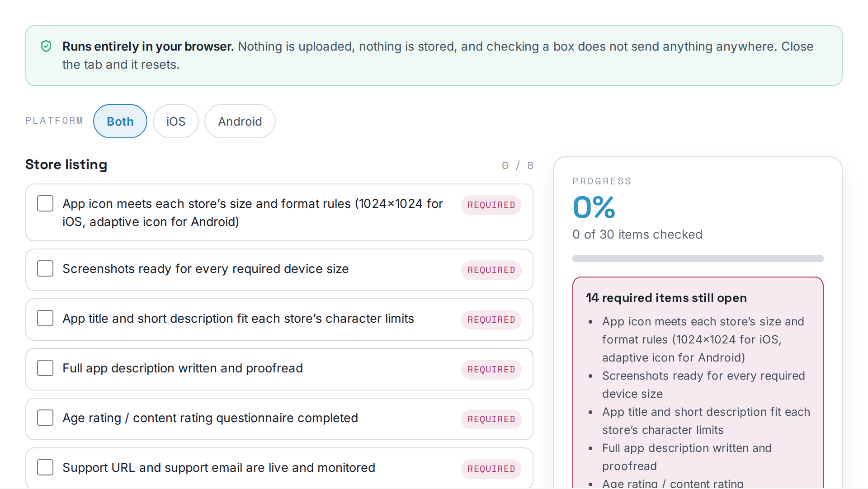Viewport: 868px width, 489px height.
Task: Click '0 of 30 items checked' text
Action: tap(637, 234)
